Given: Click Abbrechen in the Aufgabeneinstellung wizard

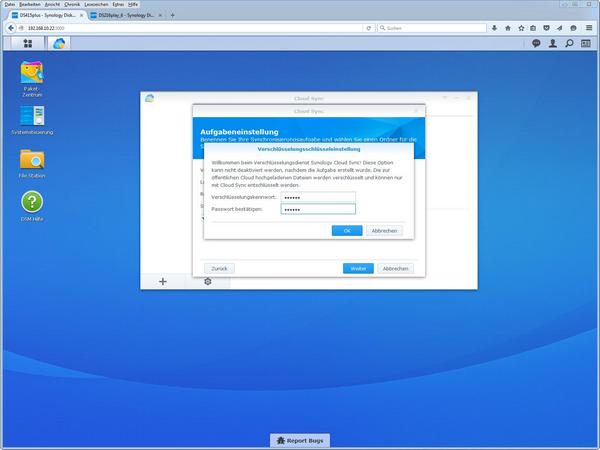Looking at the screenshot, I should point(395,269).
